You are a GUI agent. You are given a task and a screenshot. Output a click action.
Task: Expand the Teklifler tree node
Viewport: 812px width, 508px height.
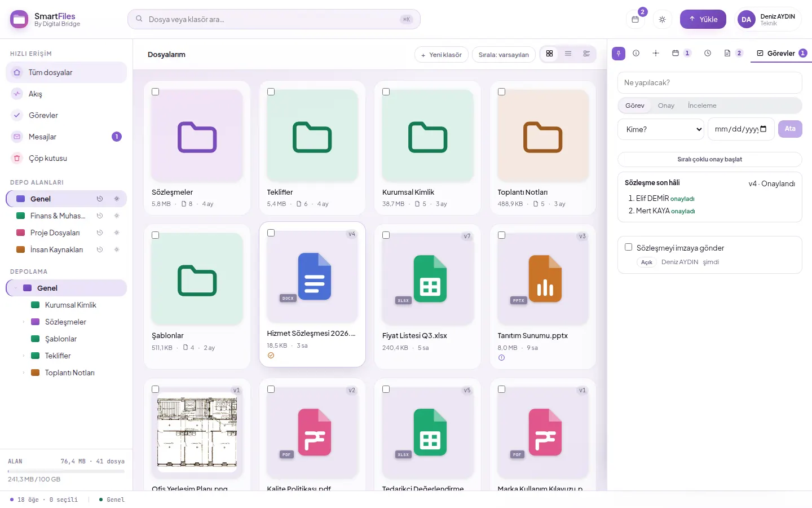[23, 356]
